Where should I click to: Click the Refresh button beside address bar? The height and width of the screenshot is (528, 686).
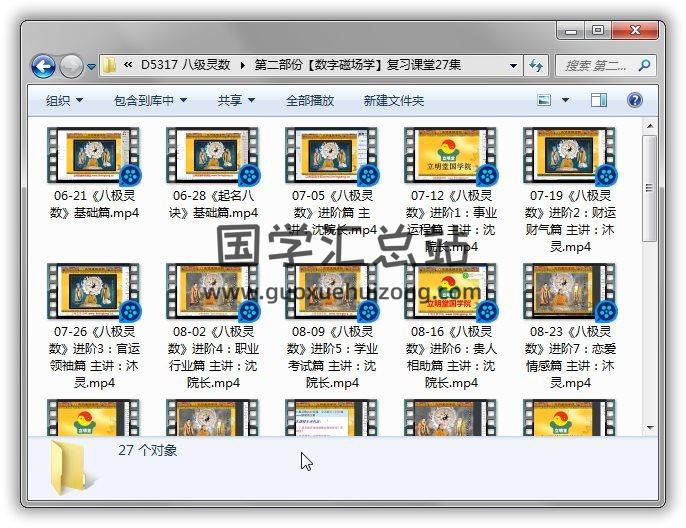pyautogui.click(x=536, y=66)
